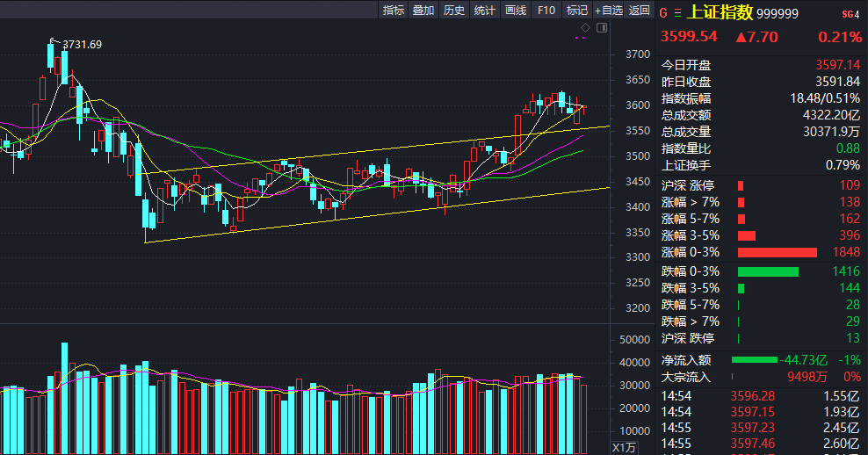Click the 叠加 overlay button
The width and height of the screenshot is (868, 455).
pyautogui.click(x=423, y=10)
